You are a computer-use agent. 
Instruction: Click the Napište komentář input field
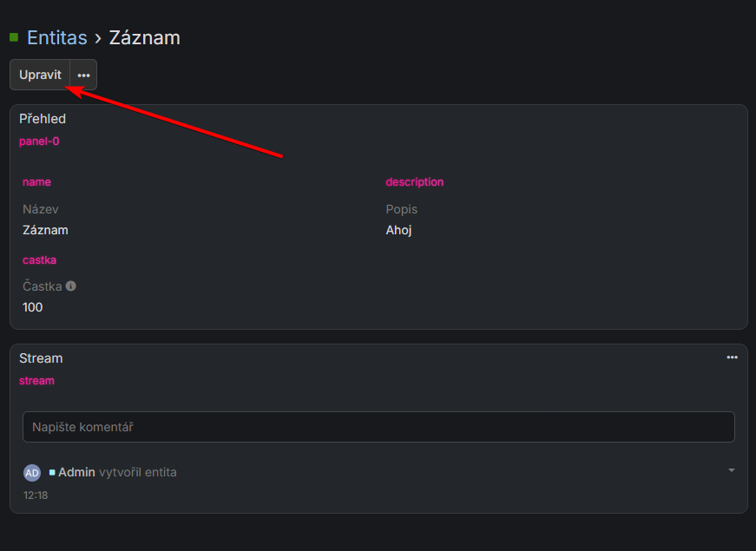click(x=378, y=426)
